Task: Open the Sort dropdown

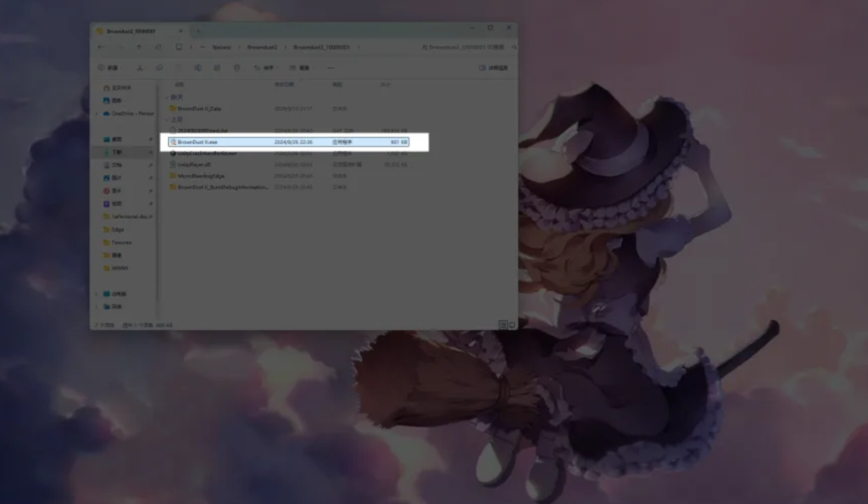Action: point(264,68)
